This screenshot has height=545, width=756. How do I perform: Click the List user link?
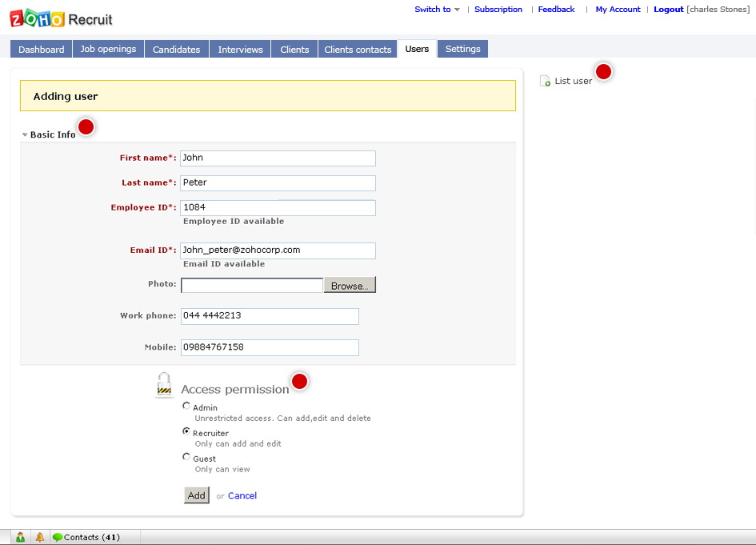[x=574, y=81]
